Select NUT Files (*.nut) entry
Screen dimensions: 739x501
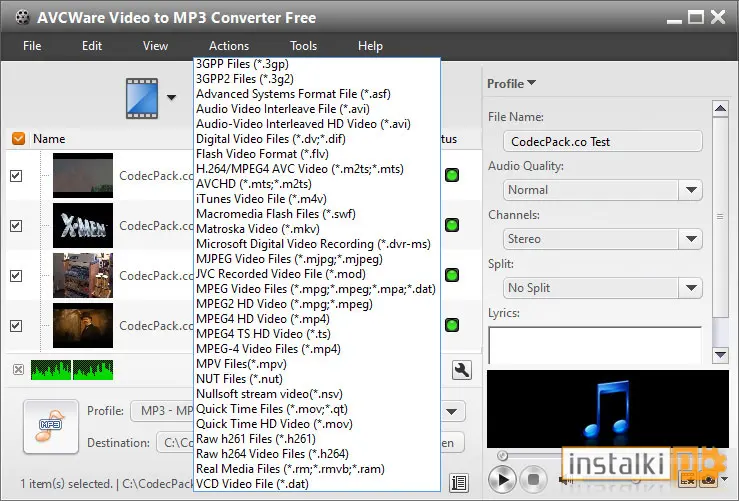pyautogui.click(x=317, y=378)
